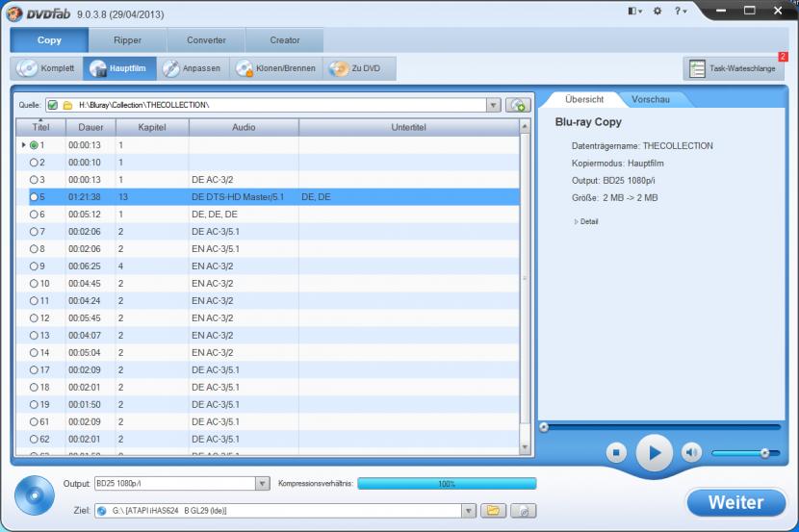This screenshot has width=799, height=532.
Task: Select radio button for title 5
Action: pyautogui.click(x=34, y=197)
